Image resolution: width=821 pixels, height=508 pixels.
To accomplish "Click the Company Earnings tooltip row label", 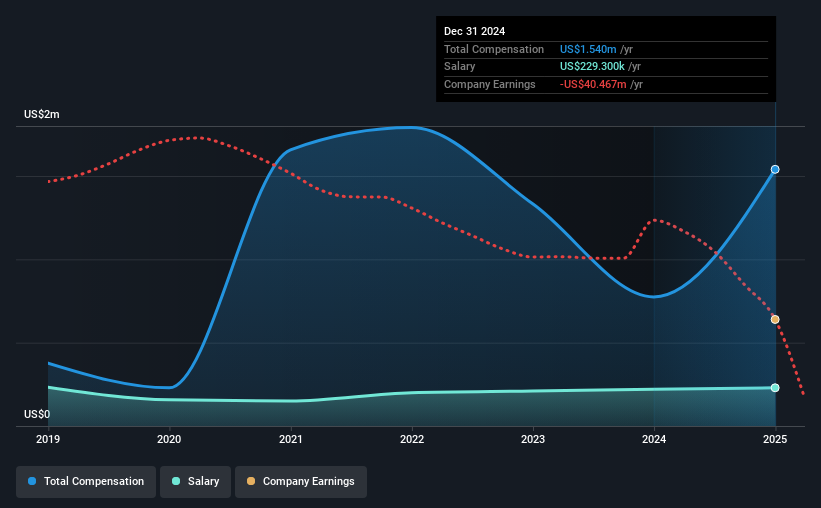I will (x=490, y=84).
